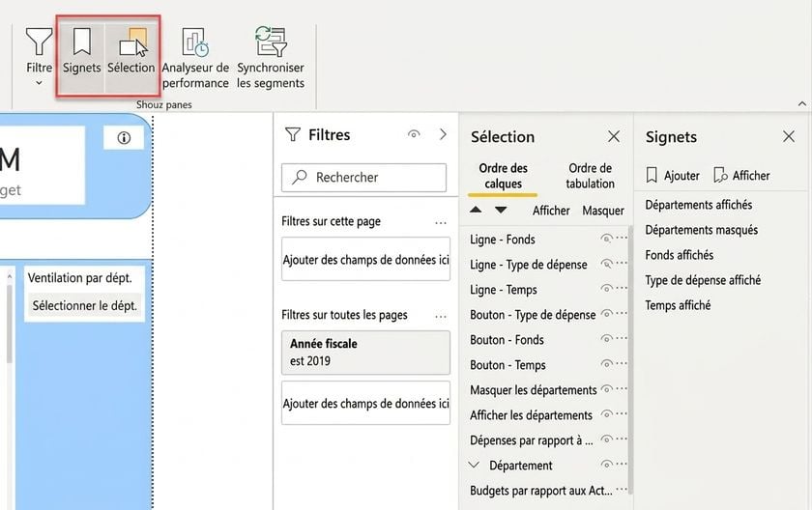
Task: Select Dépenses par rapport à layer
Action: [x=532, y=440]
